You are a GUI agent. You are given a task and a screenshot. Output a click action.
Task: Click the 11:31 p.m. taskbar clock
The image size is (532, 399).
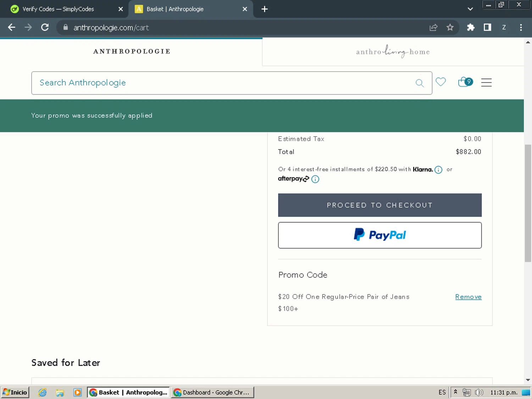click(x=504, y=392)
